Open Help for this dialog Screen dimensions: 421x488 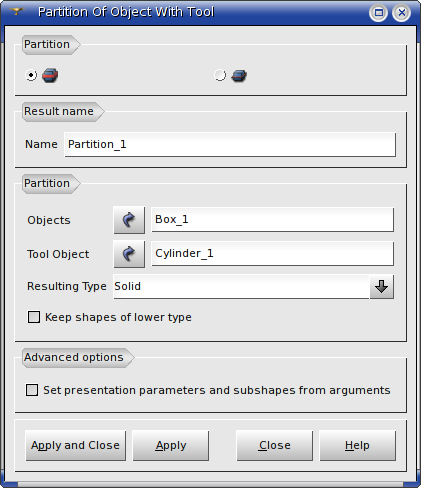click(x=358, y=445)
